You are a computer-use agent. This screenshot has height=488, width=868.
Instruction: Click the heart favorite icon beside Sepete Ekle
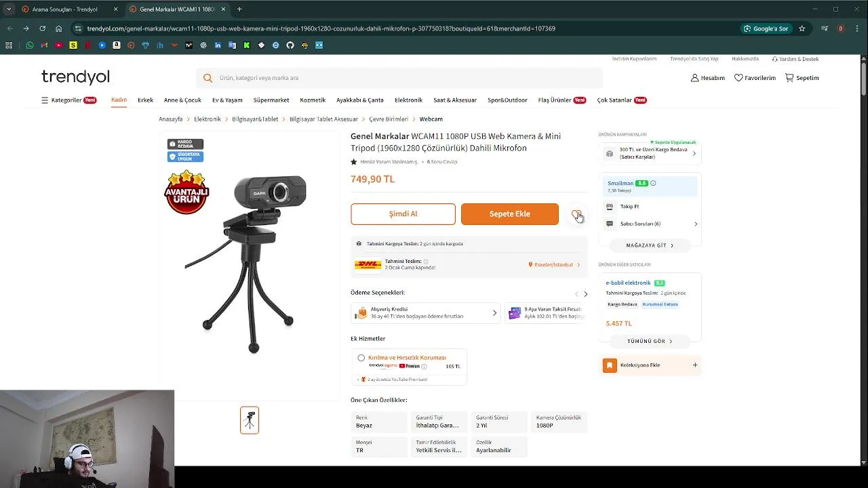pos(576,214)
